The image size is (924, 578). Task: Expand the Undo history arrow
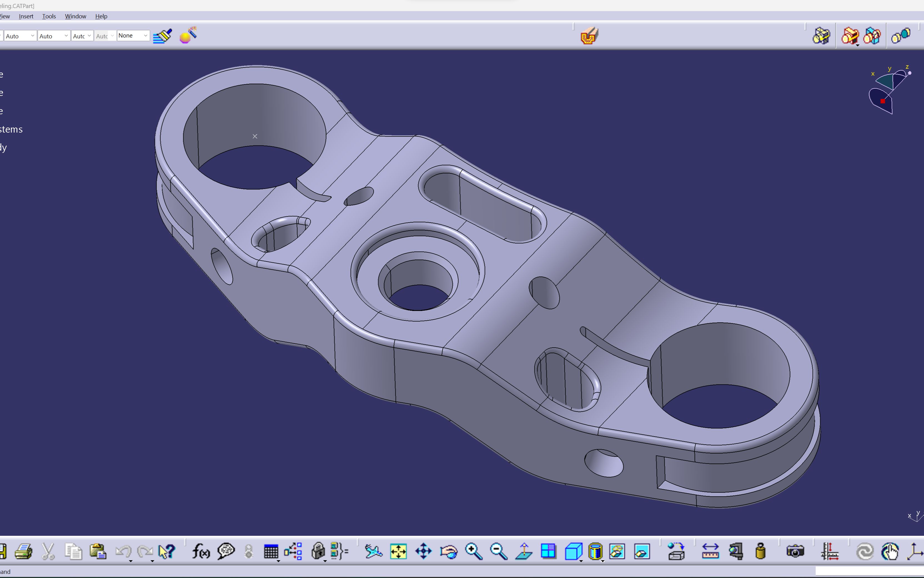pyautogui.click(x=130, y=561)
